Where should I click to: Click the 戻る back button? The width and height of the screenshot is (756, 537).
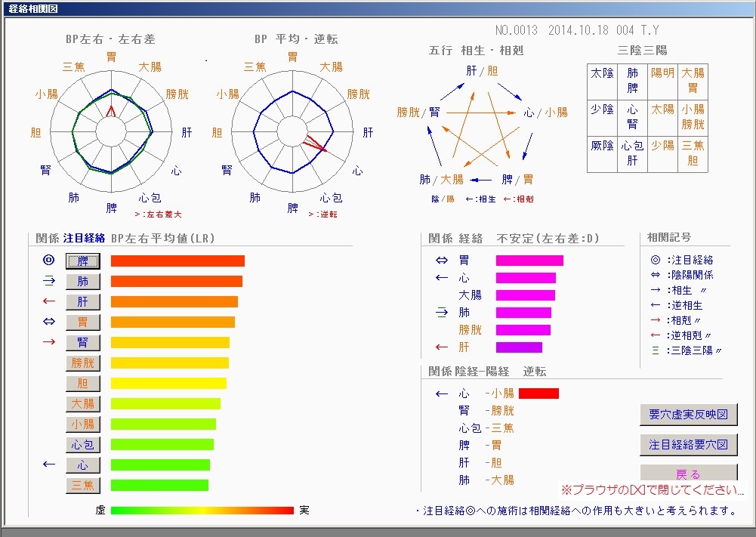(688, 474)
